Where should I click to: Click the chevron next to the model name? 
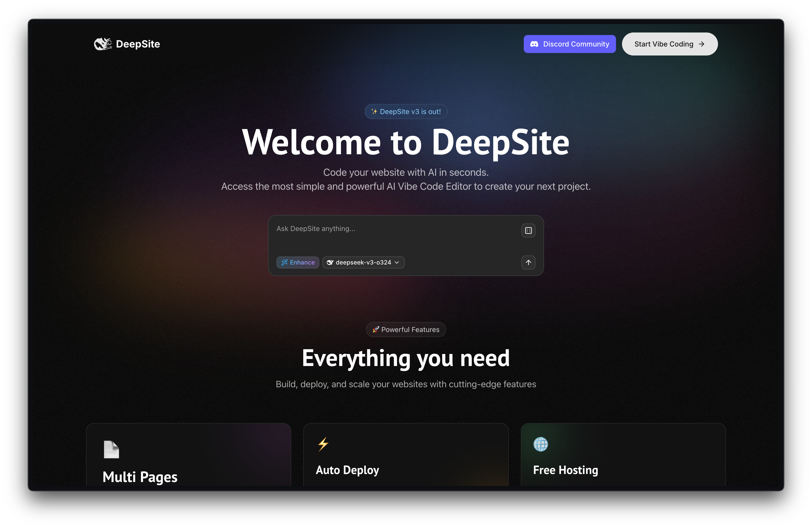click(x=397, y=262)
